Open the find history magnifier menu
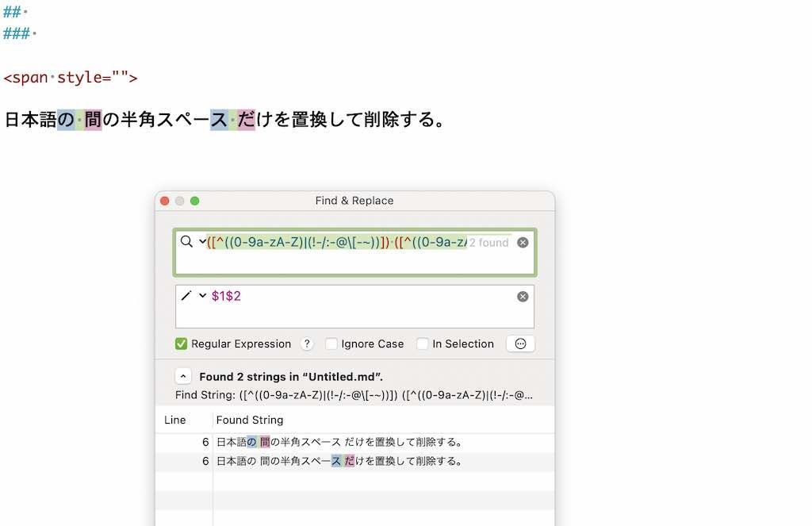 coord(186,241)
